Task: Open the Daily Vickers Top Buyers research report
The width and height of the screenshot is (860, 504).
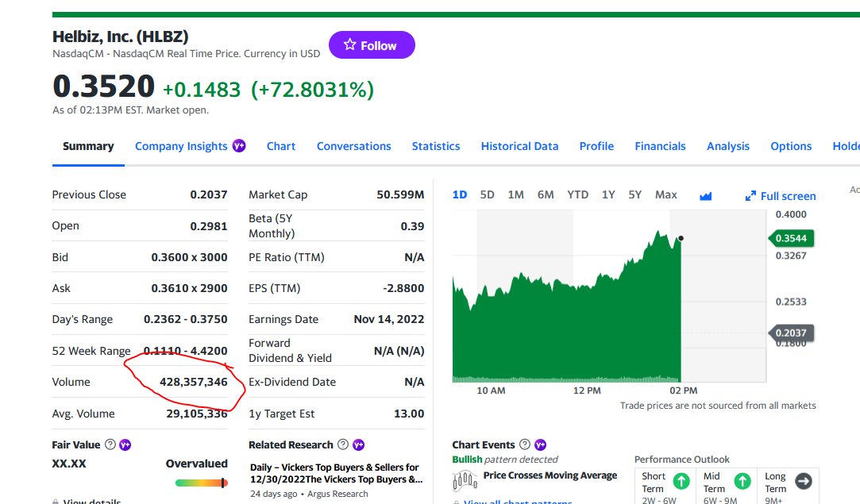Action: click(x=336, y=473)
